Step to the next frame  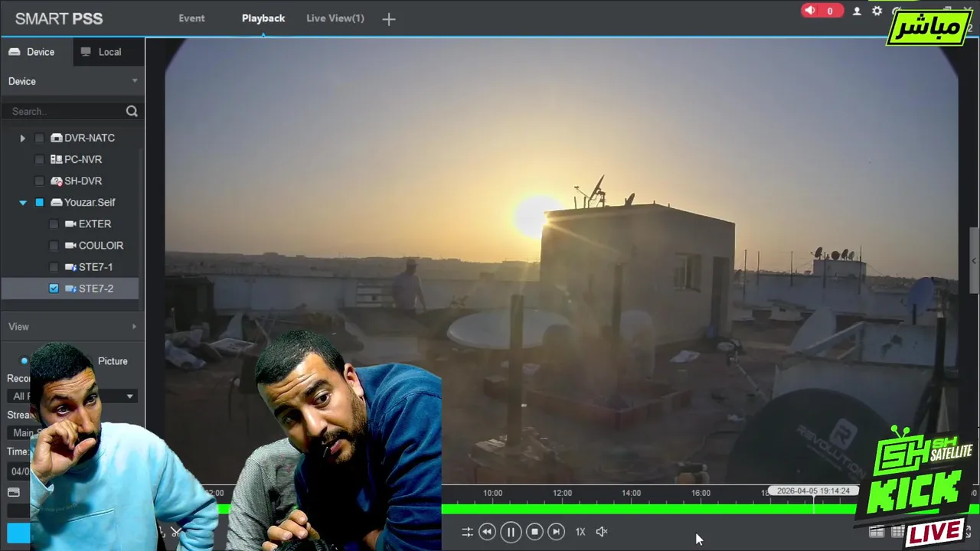pyautogui.click(x=557, y=531)
